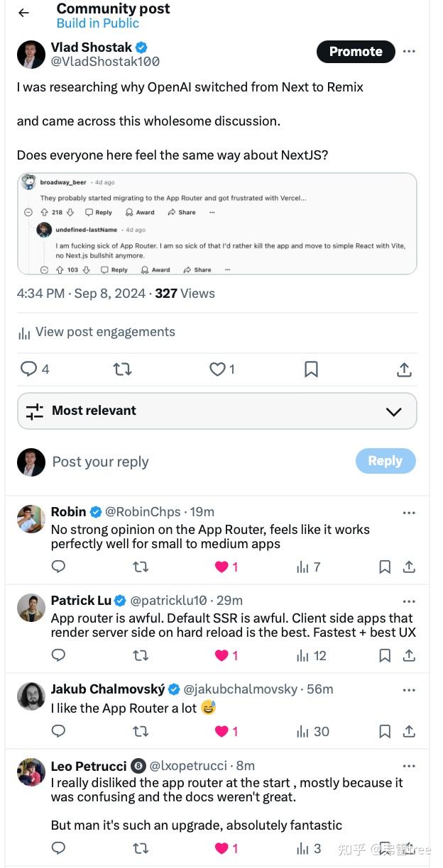
Task: Share Leo Petrucci's reply
Action: (409, 848)
